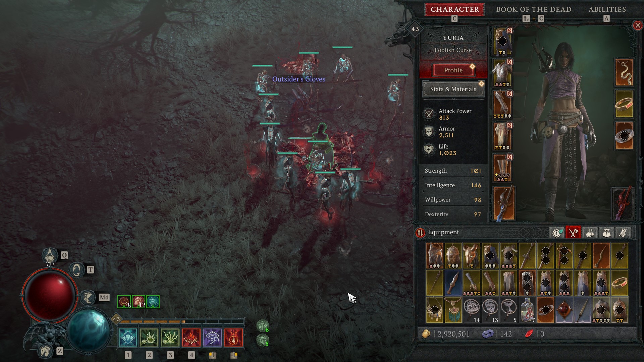Viewport: 644px width, 362px height.
Task: Click the weapon filter icon in equipment
Action: click(x=573, y=232)
